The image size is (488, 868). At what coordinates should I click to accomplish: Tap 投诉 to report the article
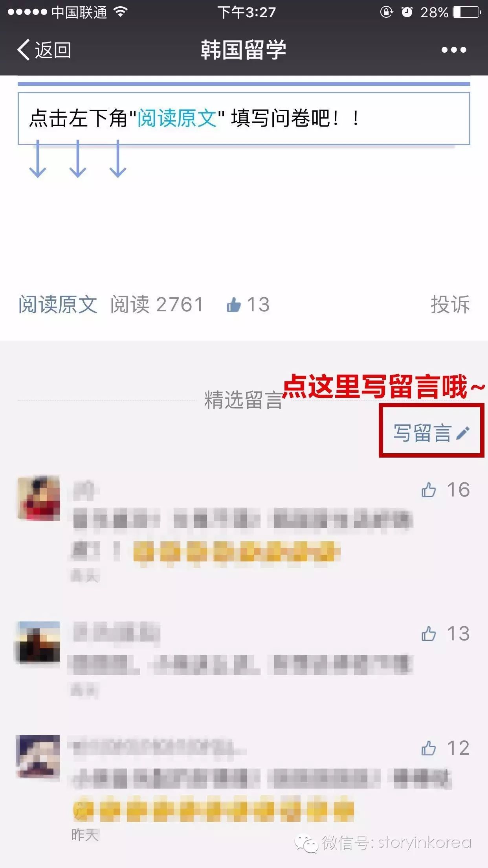click(450, 305)
